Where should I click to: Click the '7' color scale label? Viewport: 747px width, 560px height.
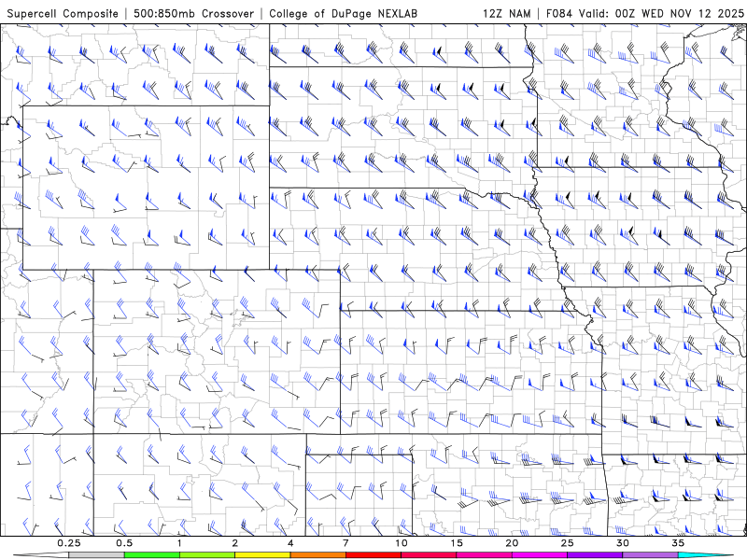point(345,543)
